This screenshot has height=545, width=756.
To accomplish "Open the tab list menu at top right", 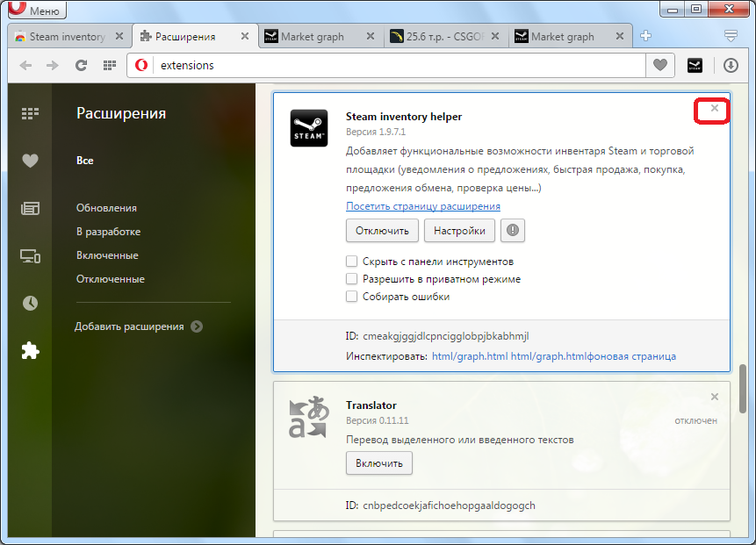I will pyautogui.click(x=731, y=36).
